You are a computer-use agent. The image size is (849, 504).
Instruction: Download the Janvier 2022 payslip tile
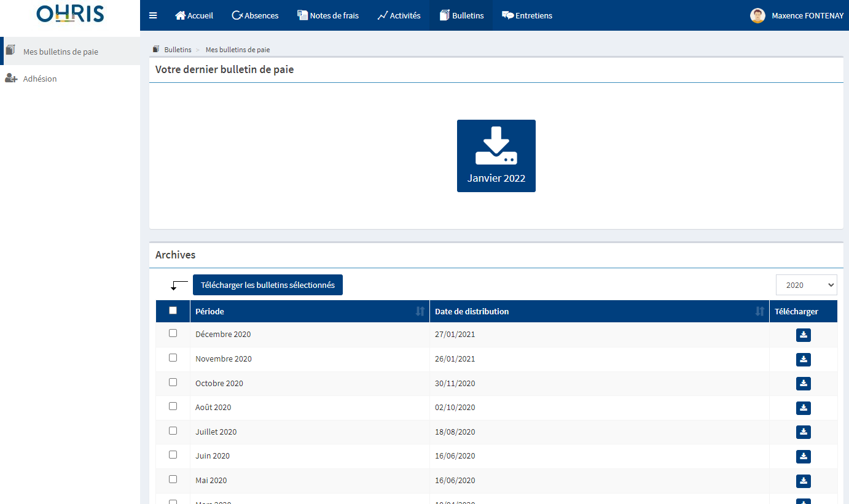(x=496, y=156)
